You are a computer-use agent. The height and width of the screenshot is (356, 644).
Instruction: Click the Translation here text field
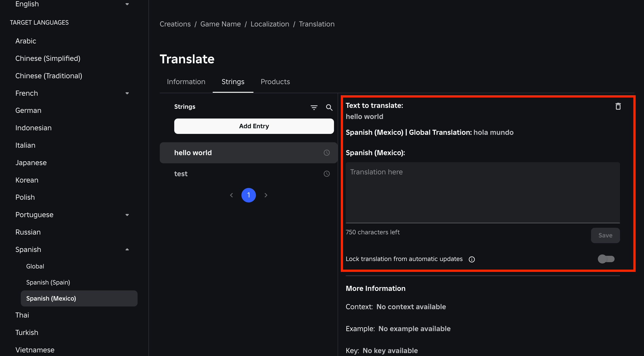coord(482,192)
